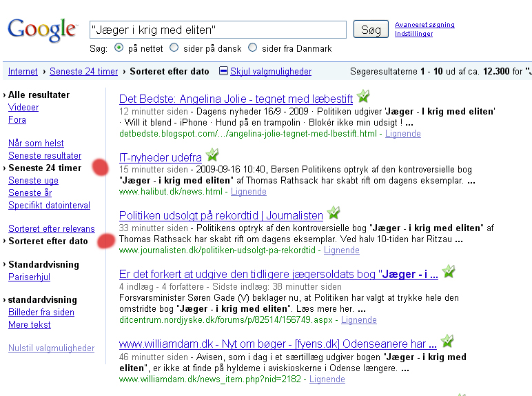Choose Sorteret efter dato in sidebar
The height and width of the screenshot is (396, 532).
48,241
